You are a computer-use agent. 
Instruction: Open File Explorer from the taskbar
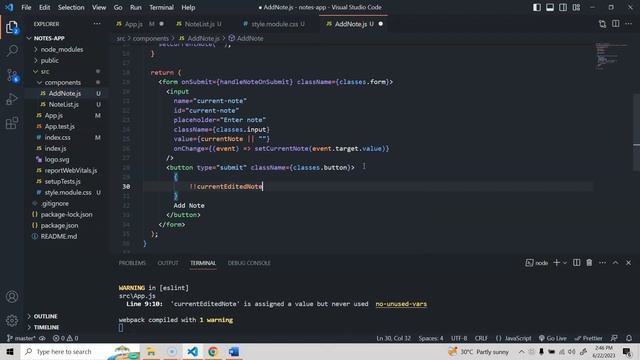click(x=151, y=351)
